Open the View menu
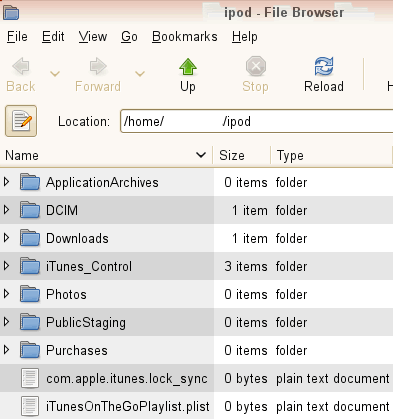393x419 pixels. pyautogui.click(x=93, y=37)
